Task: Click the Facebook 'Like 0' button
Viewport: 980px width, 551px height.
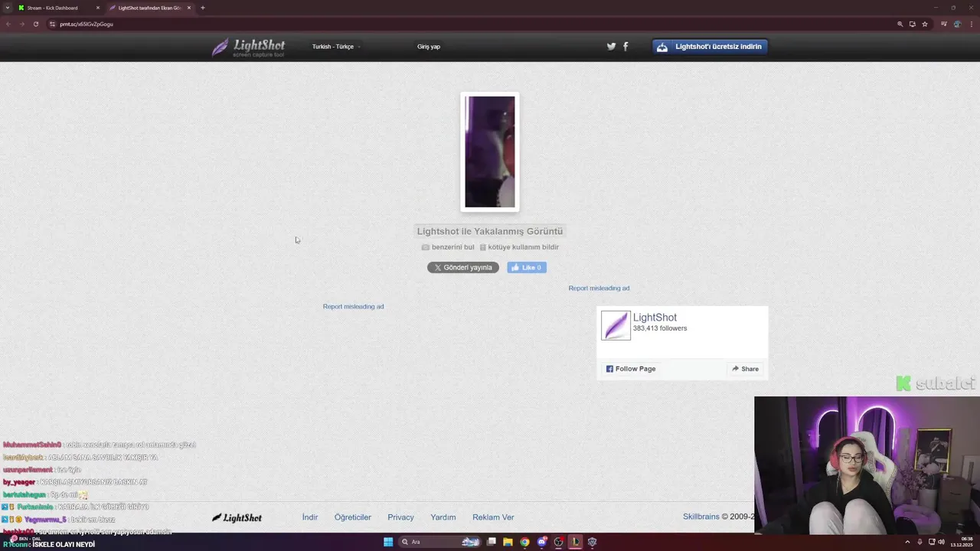Action: [x=527, y=267]
